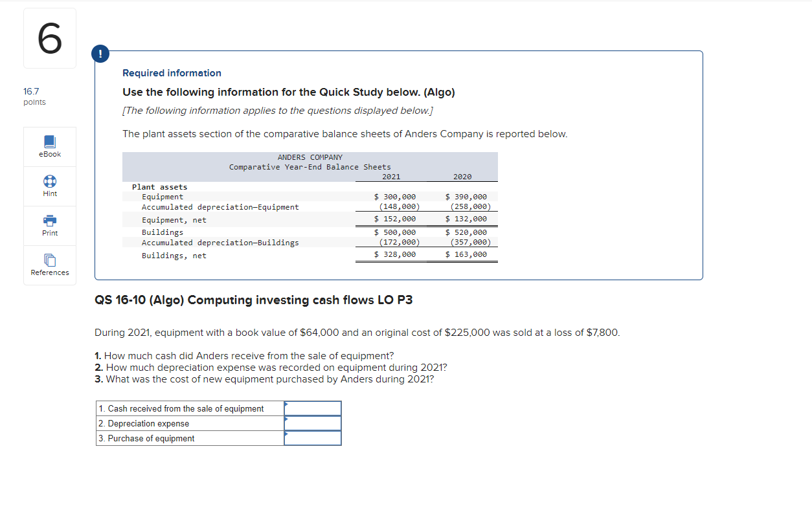
Task: Click the ANDERS COMPANY balance sheet header
Action: point(310,157)
